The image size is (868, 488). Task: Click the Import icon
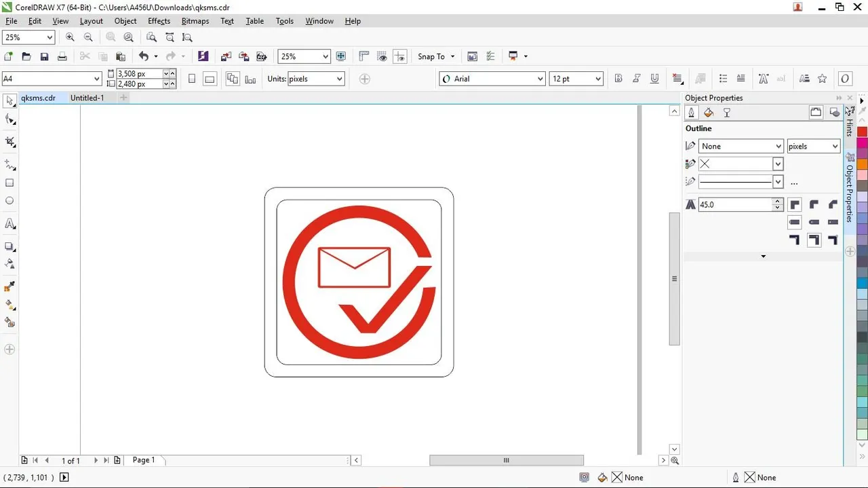coord(226,56)
